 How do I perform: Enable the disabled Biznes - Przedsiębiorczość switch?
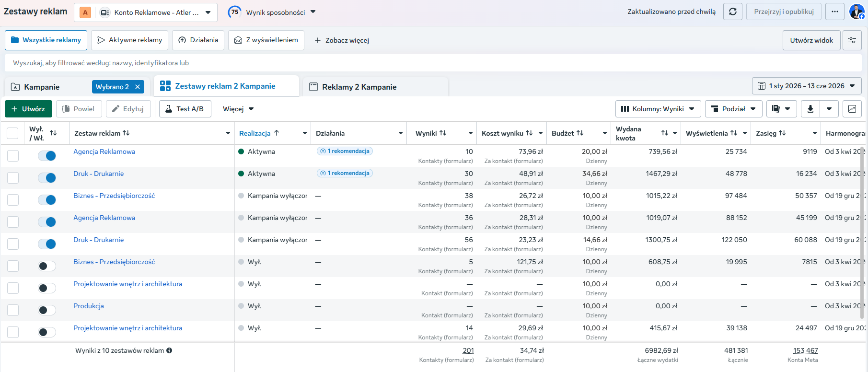pyautogui.click(x=47, y=266)
